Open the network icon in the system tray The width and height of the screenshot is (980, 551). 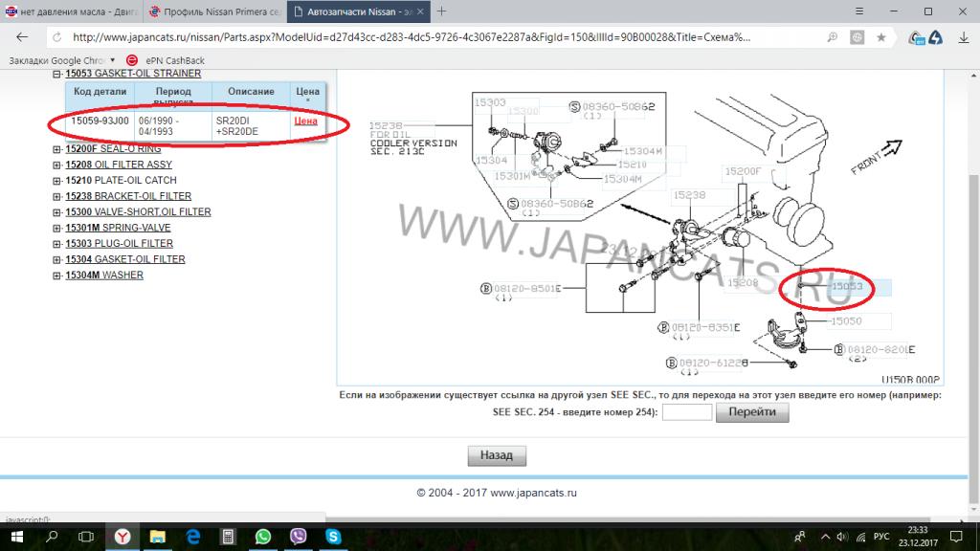860,537
